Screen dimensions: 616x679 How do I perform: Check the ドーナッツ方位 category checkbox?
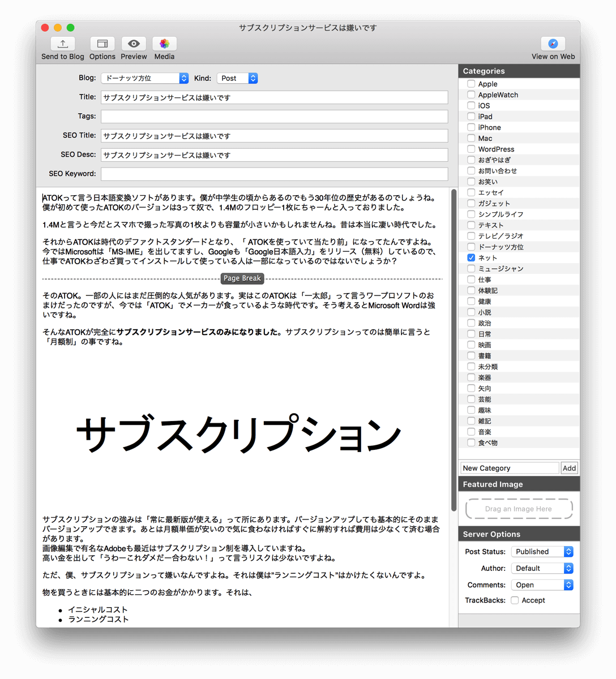coord(471,247)
